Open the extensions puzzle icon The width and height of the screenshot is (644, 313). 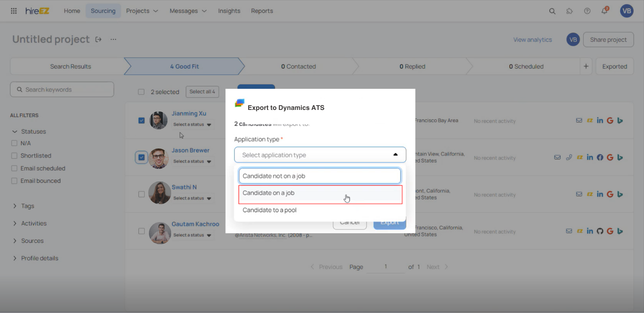tap(570, 11)
